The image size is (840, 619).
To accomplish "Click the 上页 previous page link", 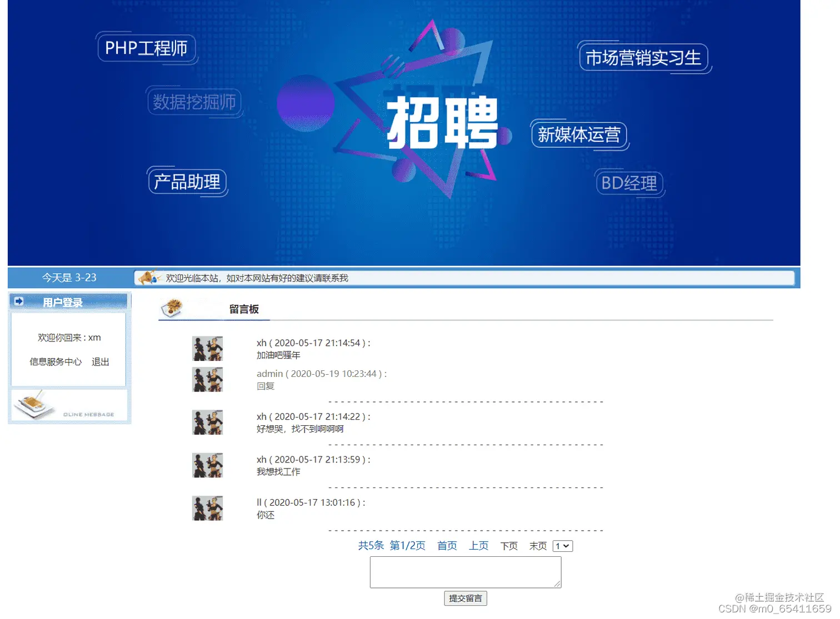I will [x=478, y=546].
